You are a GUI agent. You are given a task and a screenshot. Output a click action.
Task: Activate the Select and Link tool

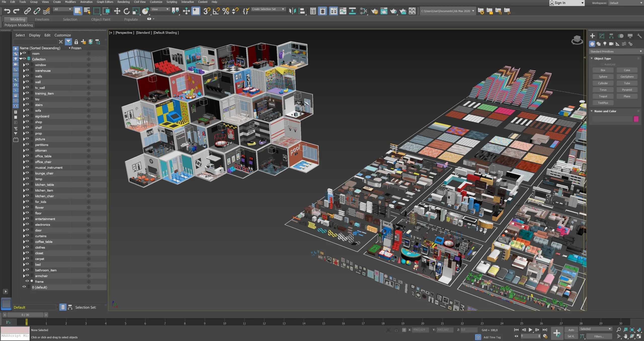point(27,11)
